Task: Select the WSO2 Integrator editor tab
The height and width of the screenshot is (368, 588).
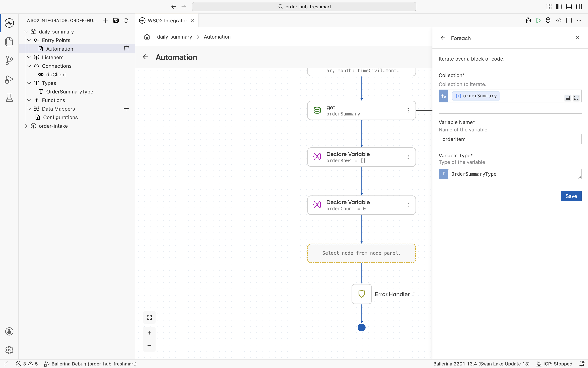Action: (167, 20)
